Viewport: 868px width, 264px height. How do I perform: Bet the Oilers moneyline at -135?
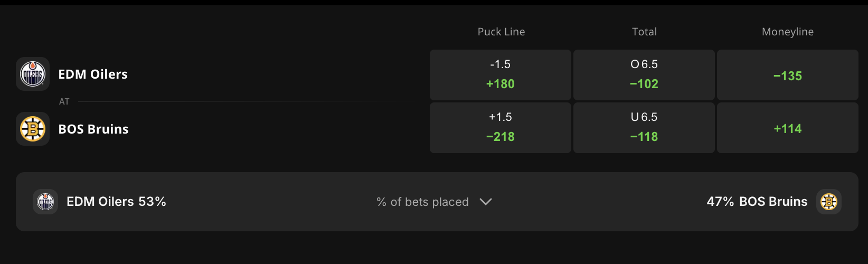[787, 75]
